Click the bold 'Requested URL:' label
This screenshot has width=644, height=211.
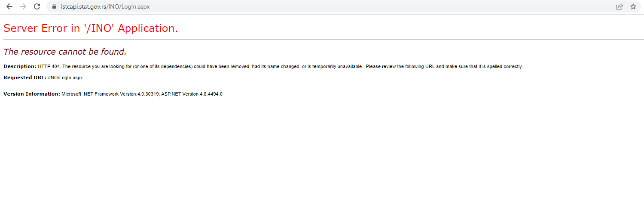click(x=25, y=78)
